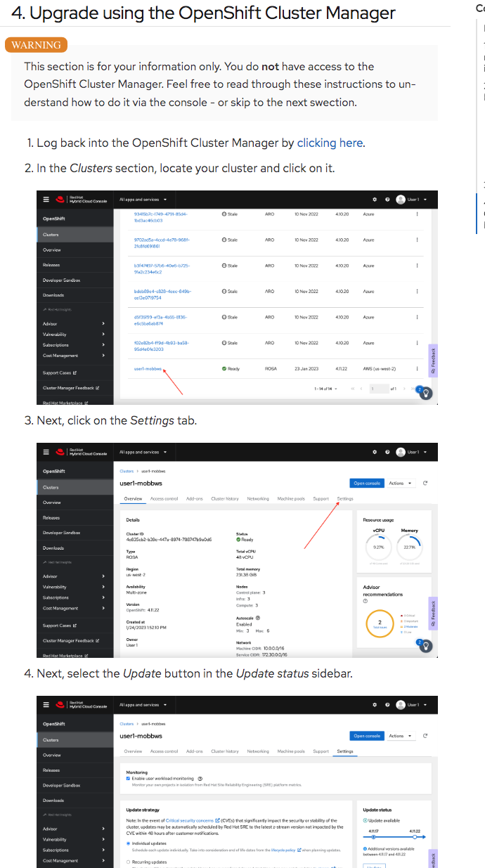Click the hamburger menu in the Settings tab screenshot
This screenshot has width=485, height=868.
coord(47,705)
